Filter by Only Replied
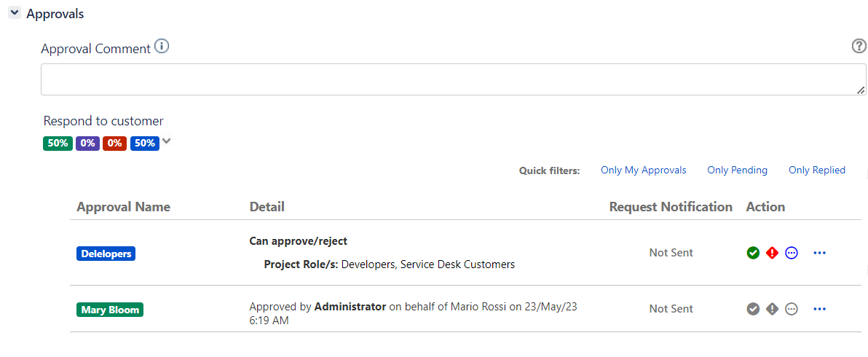This screenshot has width=868, height=357. coord(817,170)
